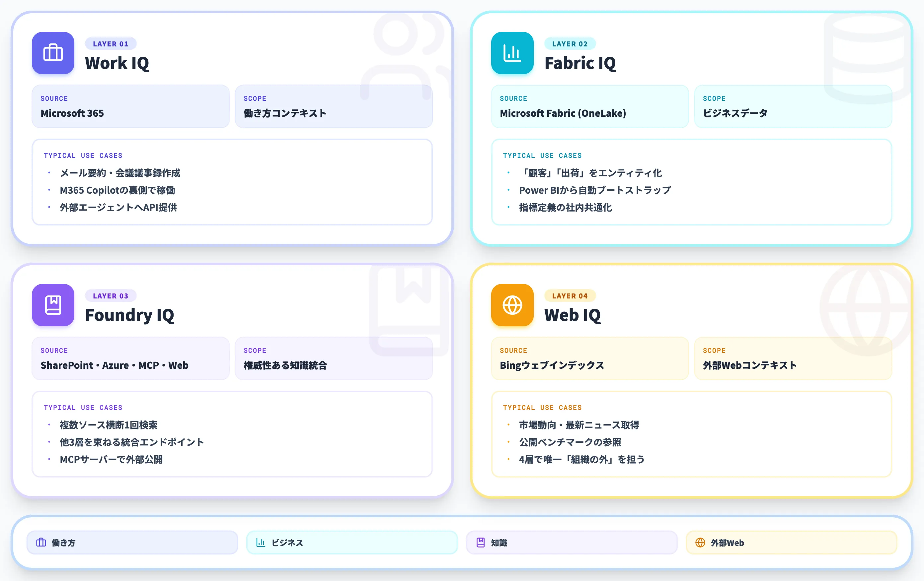This screenshot has height=581, width=924.
Task: Click the SharePoint・Azure・MCP・Web source box
Action: [130, 358]
